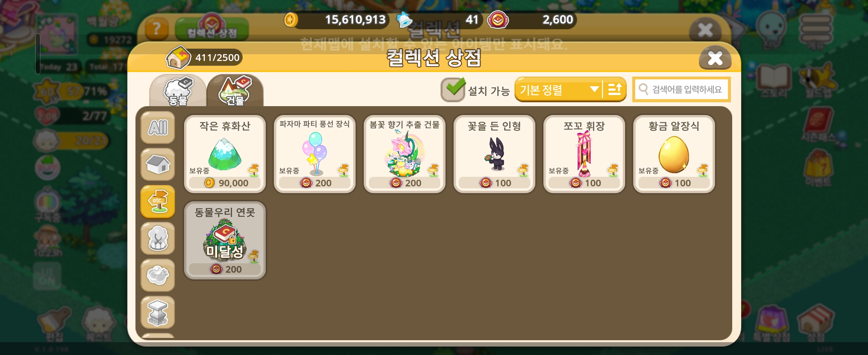Buy 황금 알장식 for 100 tokens
868x355 pixels.
(674, 183)
